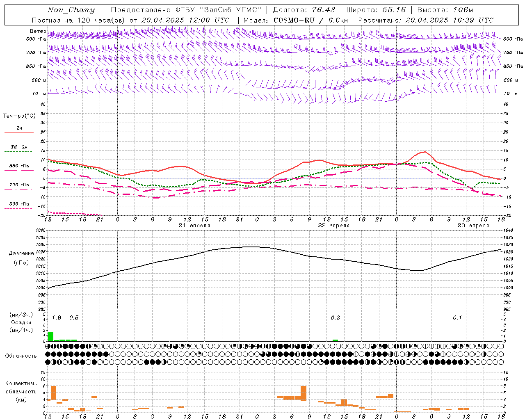
Task: Click the Ветер label at top left
Action: pos(38,31)
